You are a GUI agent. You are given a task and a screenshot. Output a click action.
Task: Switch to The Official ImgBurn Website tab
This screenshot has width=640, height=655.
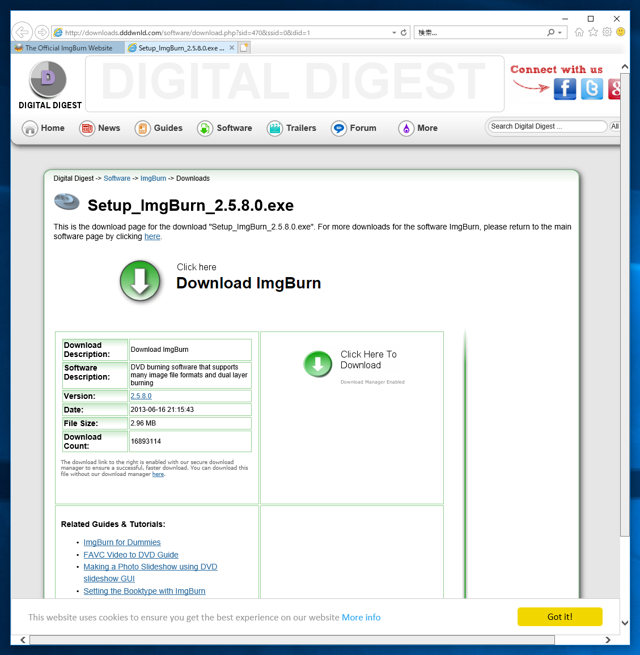[68, 48]
